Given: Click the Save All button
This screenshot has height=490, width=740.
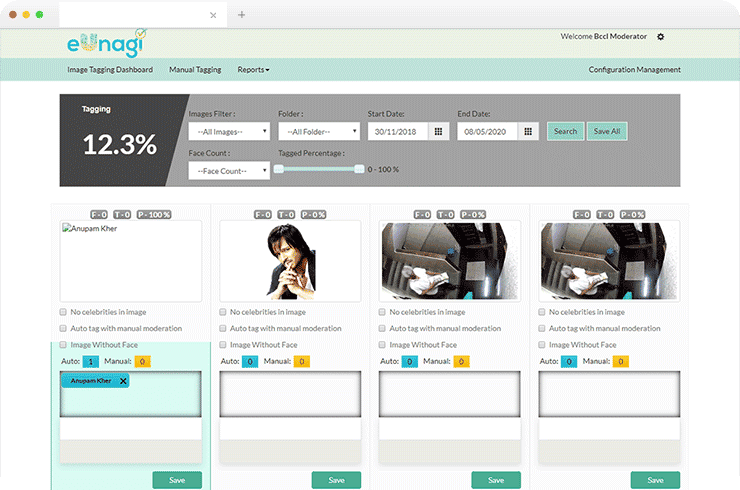Looking at the screenshot, I should click(x=607, y=131).
